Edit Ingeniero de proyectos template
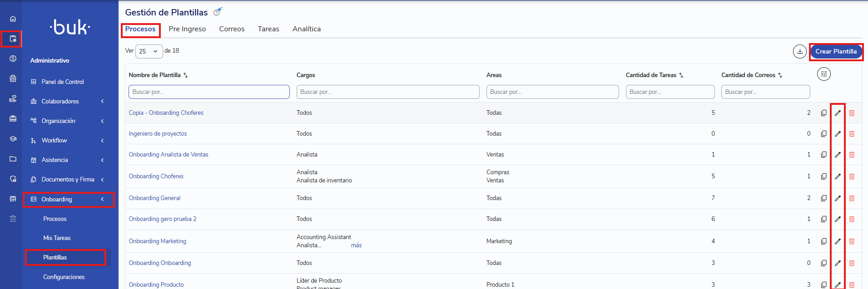Screen dimensions: 868x289 click(x=838, y=134)
